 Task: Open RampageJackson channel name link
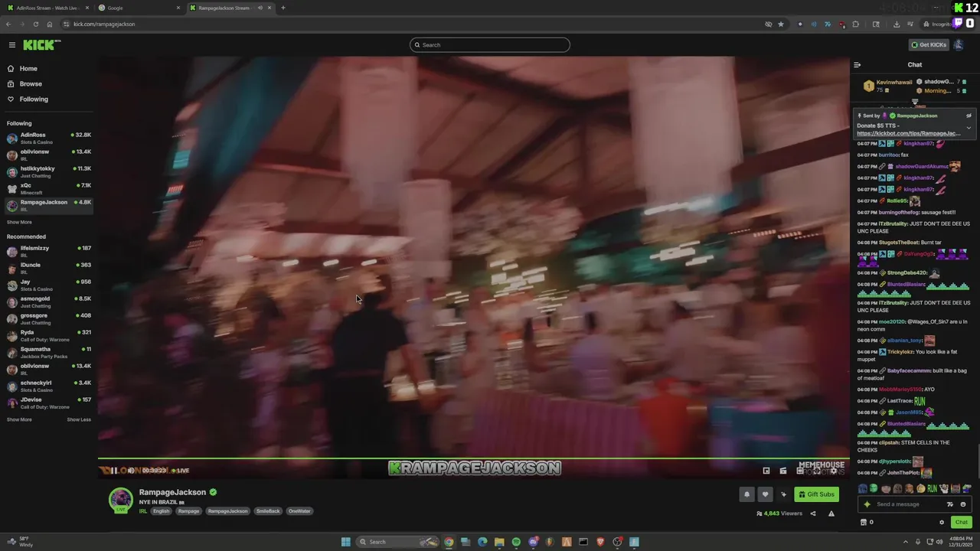point(172,492)
